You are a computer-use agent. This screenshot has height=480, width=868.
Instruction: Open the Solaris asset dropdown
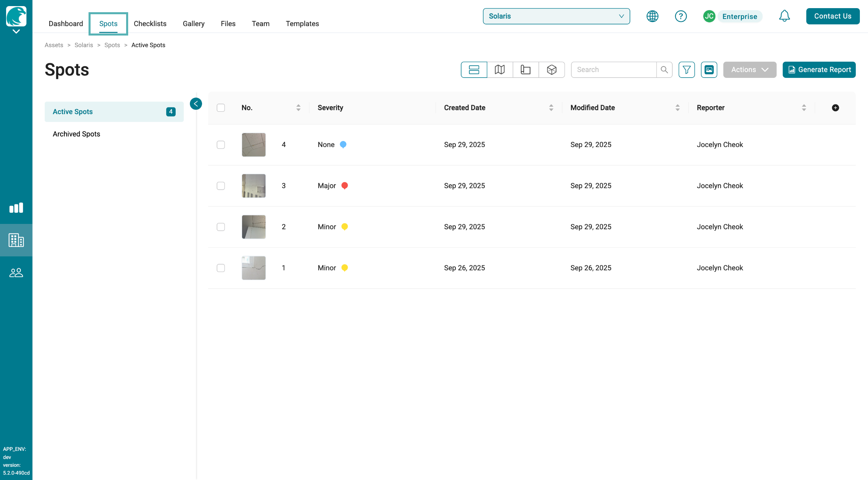click(x=556, y=16)
